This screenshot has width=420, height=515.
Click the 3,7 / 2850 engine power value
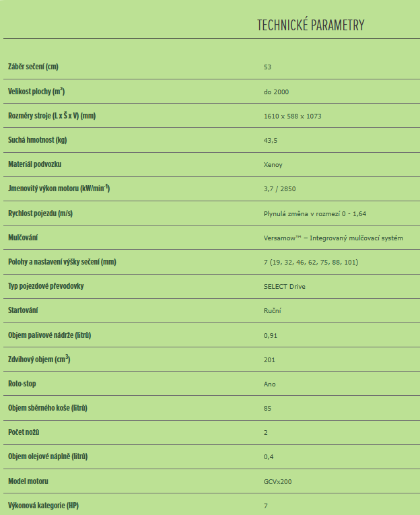[279, 189]
